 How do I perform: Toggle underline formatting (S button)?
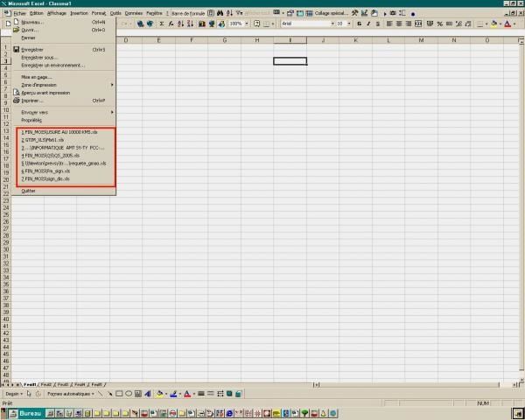378,24
